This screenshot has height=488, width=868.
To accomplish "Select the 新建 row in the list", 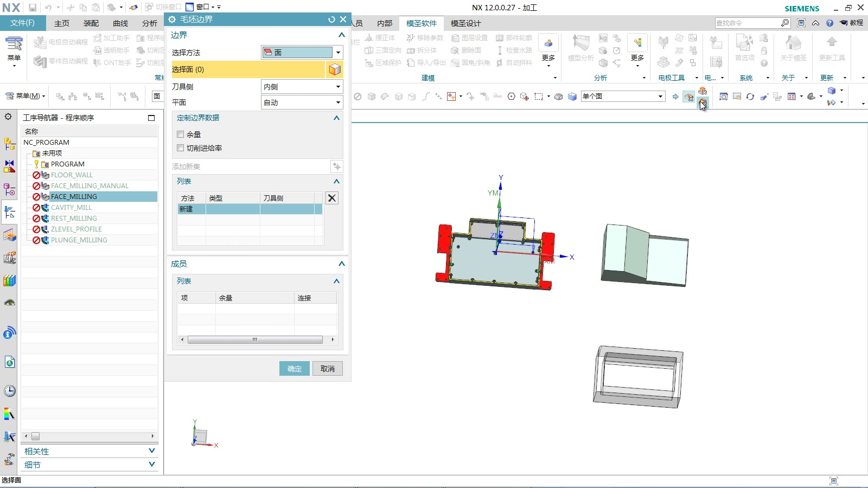I will coord(250,209).
